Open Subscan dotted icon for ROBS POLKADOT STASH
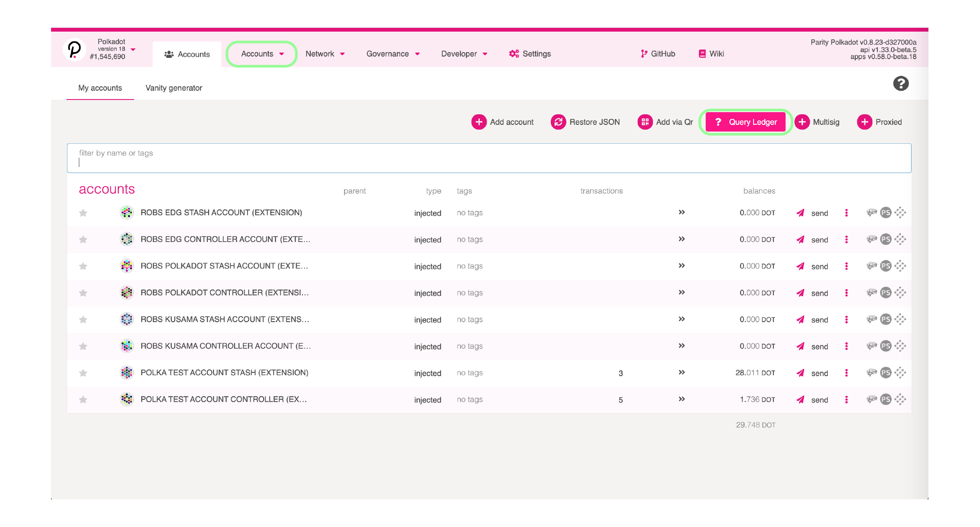The width and height of the screenshot is (980, 527). click(900, 266)
